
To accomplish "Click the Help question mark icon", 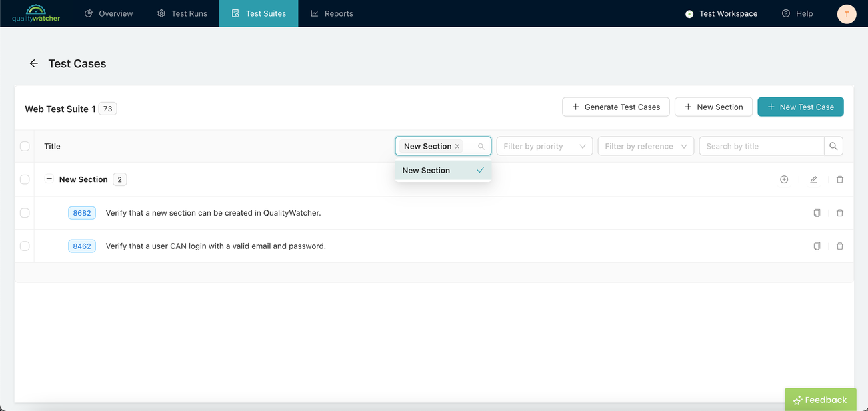I will [x=786, y=13].
